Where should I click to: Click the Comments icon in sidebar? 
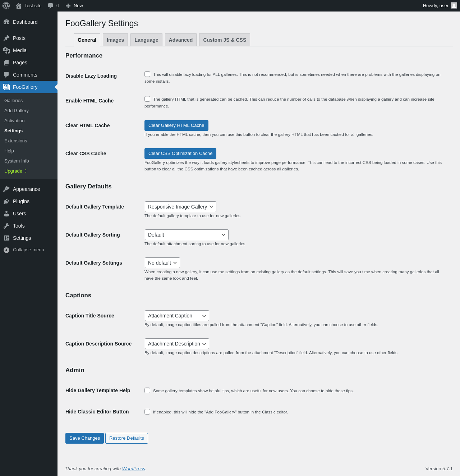[x=6, y=75]
